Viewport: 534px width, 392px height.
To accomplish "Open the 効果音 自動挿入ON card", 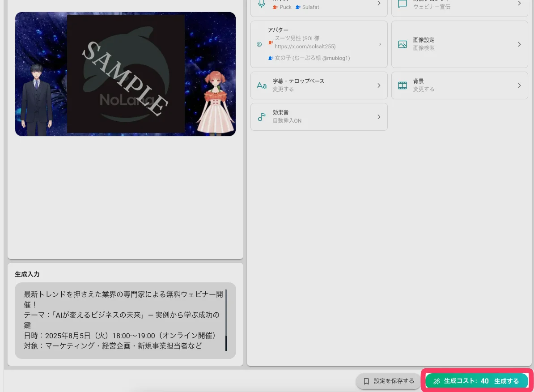I will tap(319, 117).
